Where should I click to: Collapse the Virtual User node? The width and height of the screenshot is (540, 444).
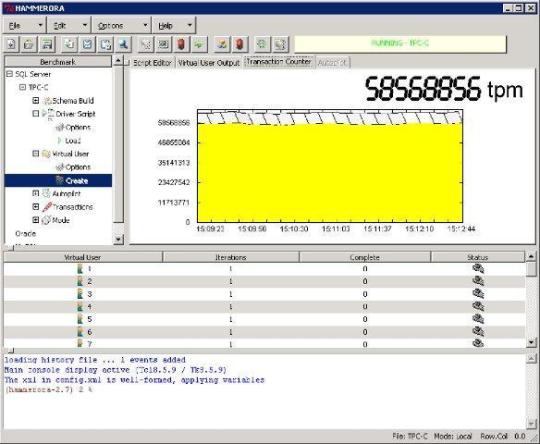click(x=35, y=154)
